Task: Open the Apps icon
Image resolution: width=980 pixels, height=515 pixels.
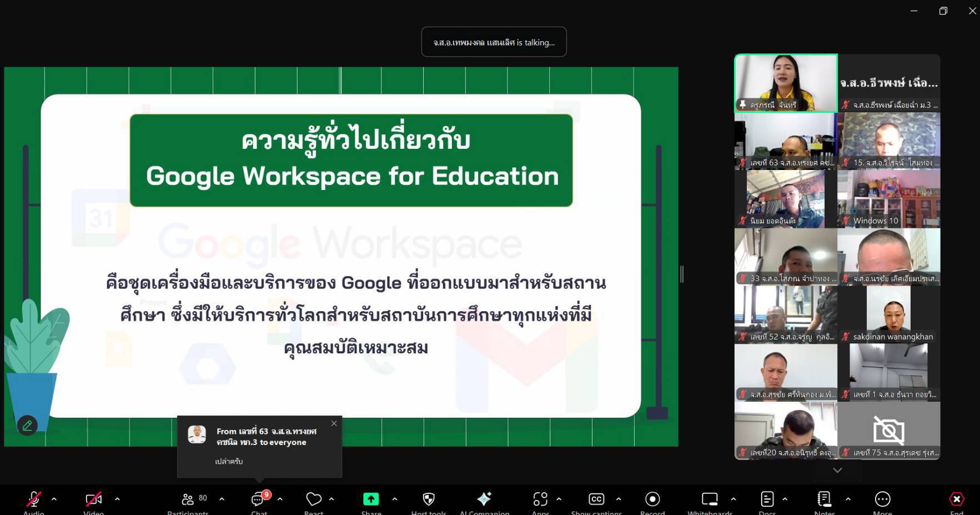Action: [540, 499]
